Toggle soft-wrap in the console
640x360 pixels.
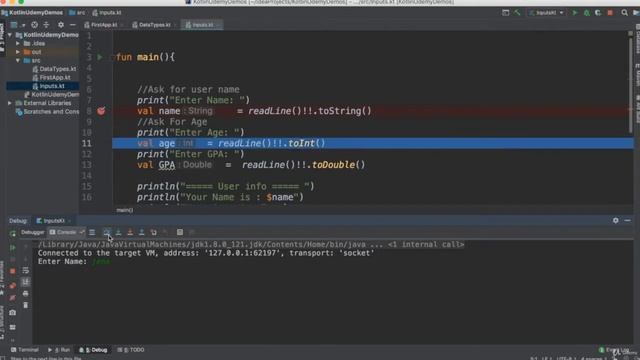[25, 271]
